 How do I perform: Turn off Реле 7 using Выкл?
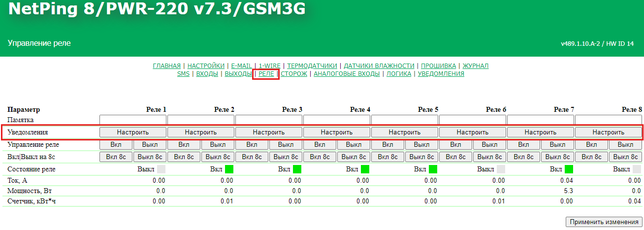point(557,144)
